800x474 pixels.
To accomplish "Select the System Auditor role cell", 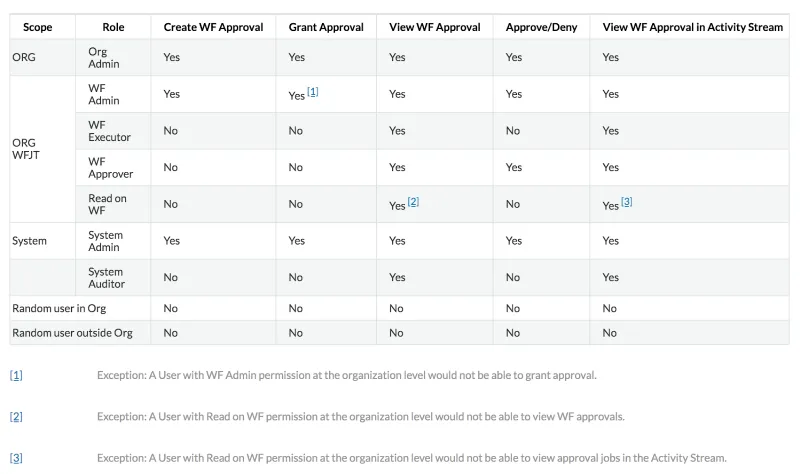I will 106,277.
